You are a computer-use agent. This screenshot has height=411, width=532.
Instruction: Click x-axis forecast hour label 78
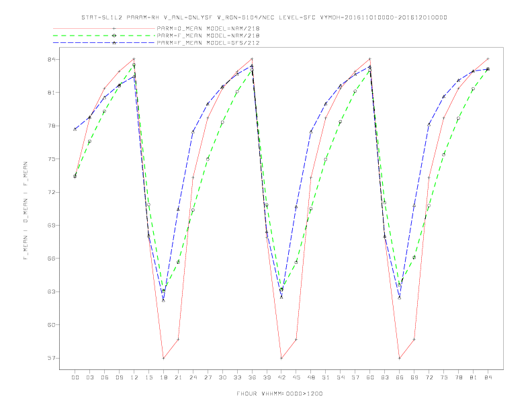(x=458, y=377)
